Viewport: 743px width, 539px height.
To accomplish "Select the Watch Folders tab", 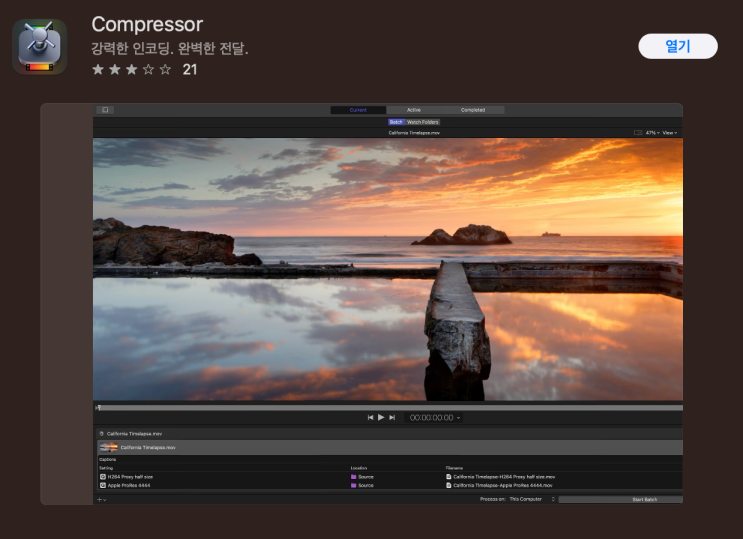I will point(423,122).
